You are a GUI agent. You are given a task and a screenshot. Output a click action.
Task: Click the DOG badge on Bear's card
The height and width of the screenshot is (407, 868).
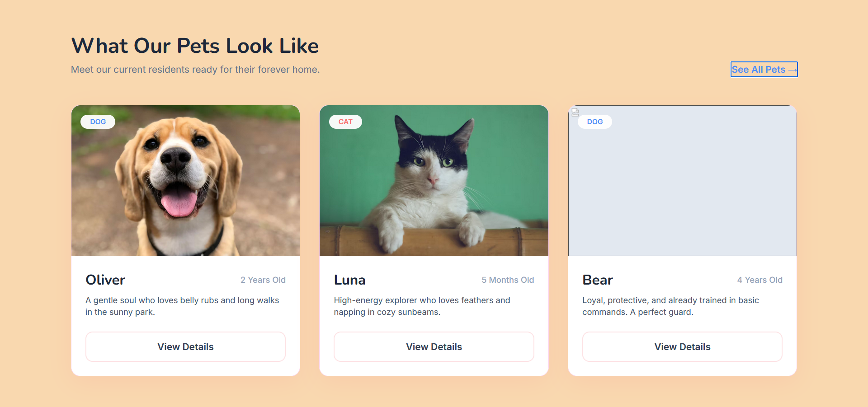tap(594, 122)
